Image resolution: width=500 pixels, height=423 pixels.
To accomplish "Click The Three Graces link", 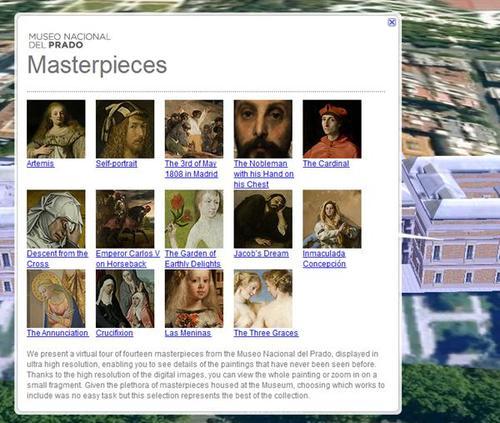I will (x=266, y=333).
